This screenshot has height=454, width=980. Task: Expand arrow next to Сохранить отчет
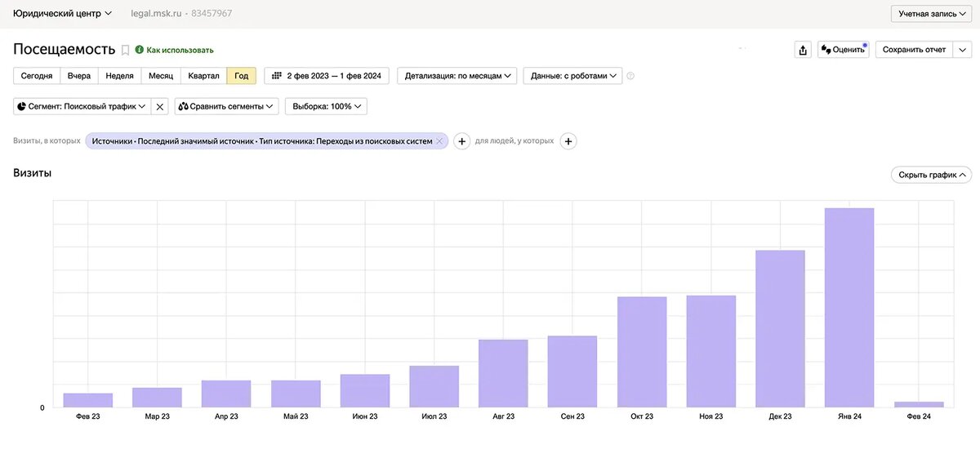coord(961,50)
